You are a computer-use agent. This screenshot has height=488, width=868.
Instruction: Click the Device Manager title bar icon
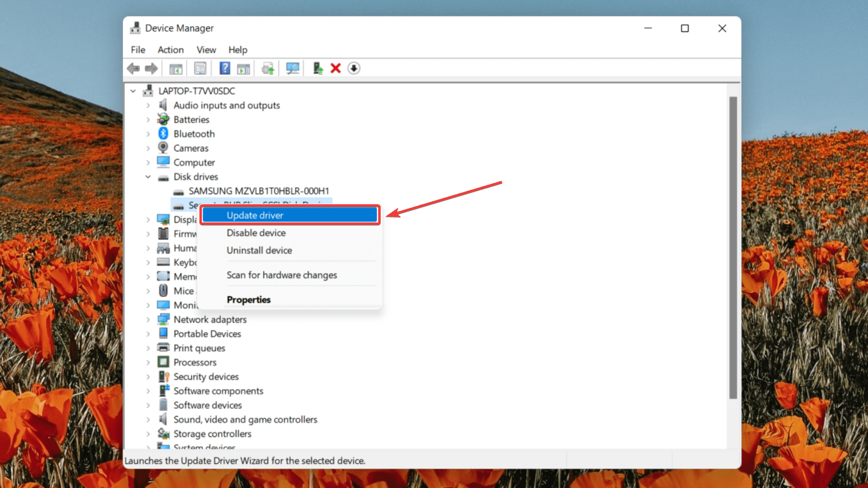pyautogui.click(x=136, y=28)
